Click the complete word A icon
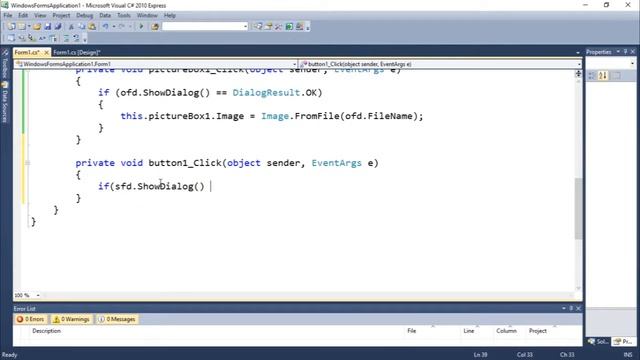 [42, 38]
